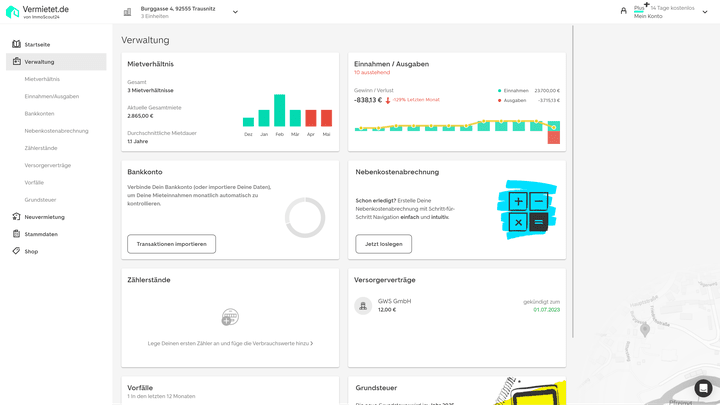Click the building icon beside Burggasse address

click(x=128, y=12)
